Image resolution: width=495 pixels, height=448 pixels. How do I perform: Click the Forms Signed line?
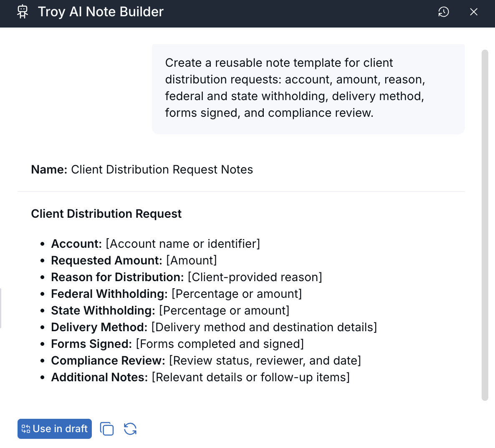(x=177, y=344)
